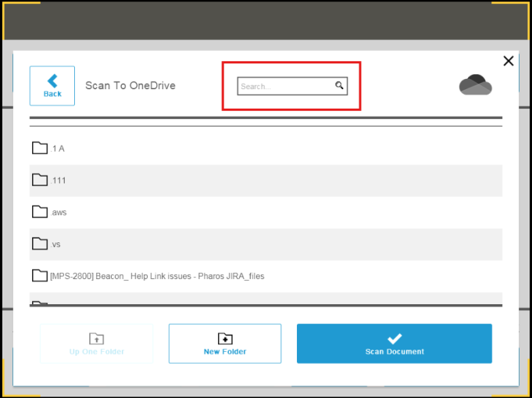Click the disabled Up One Folder button
The width and height of the screenshot is (532, 398).
coord(97,344)
